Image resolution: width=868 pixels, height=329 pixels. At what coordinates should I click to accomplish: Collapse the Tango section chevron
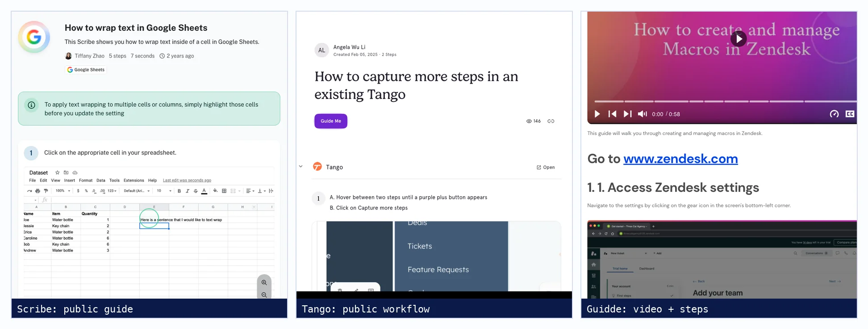click(301, 166)
